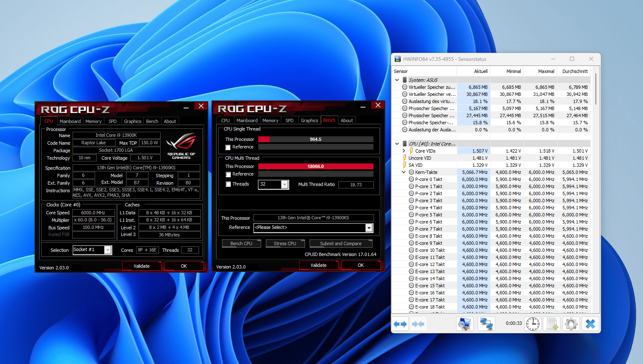Click the lightning icon next to Uncore VID
Screen dimensions: 643x364
(405, 158)
